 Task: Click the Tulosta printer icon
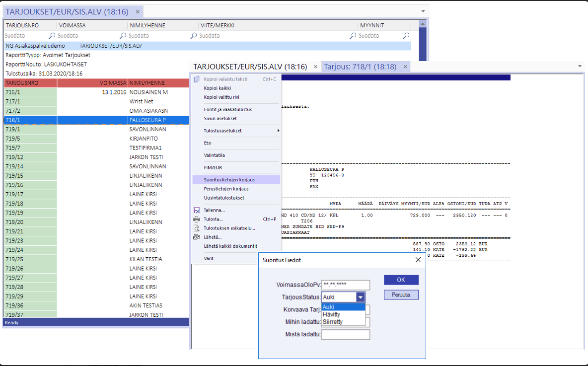[x=197, y=219]
